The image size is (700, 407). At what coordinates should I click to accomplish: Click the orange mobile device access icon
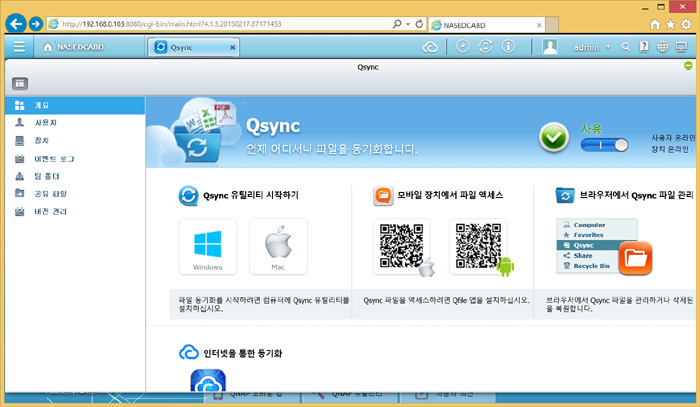coord(383,195)
